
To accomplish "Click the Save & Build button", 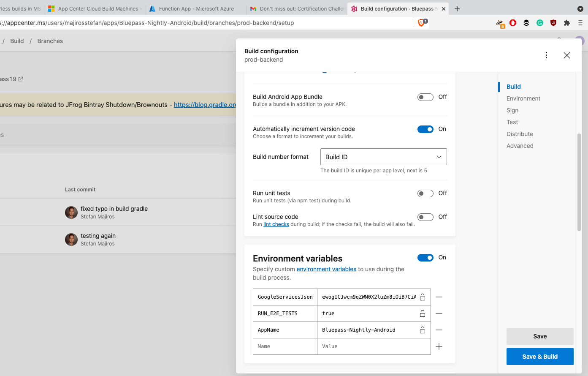I will (x=540, y=357).
